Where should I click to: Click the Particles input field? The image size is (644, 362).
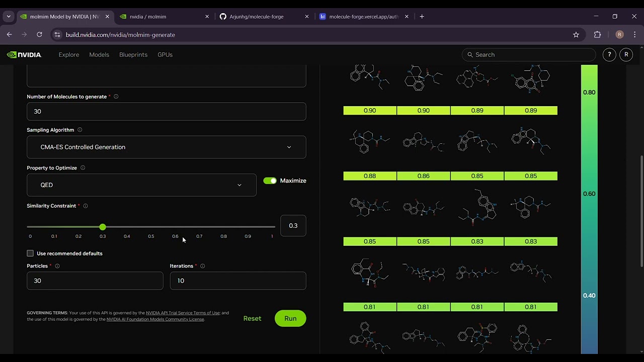(95, 281)
